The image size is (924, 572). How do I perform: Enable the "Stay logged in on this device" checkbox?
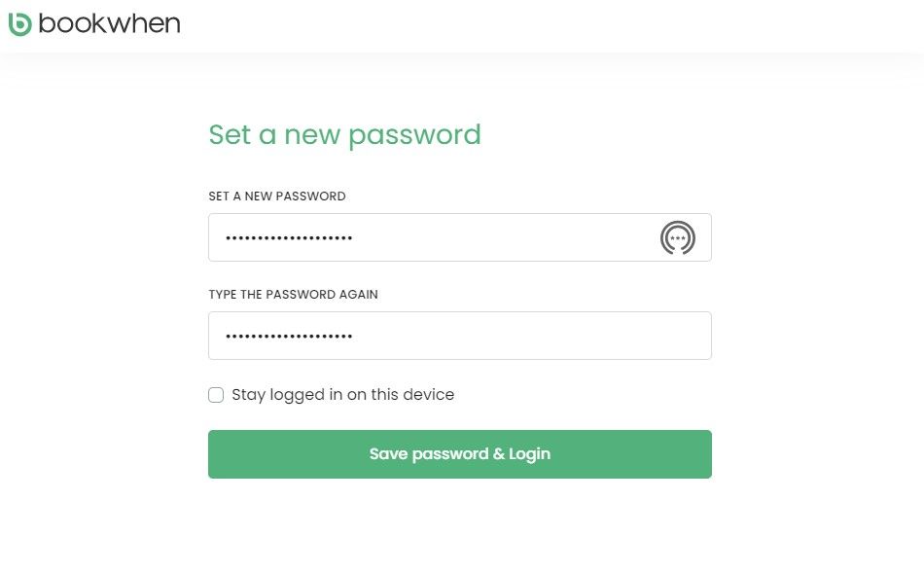(216, 395)
